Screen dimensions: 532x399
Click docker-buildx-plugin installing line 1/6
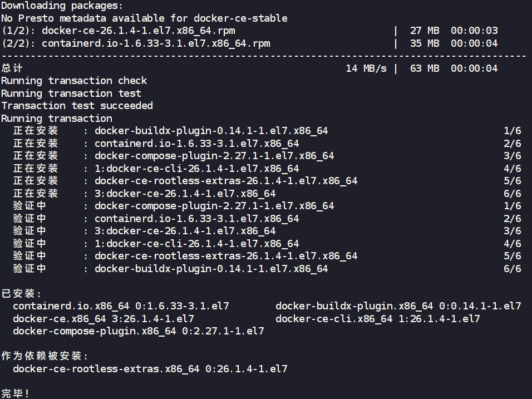211,131
